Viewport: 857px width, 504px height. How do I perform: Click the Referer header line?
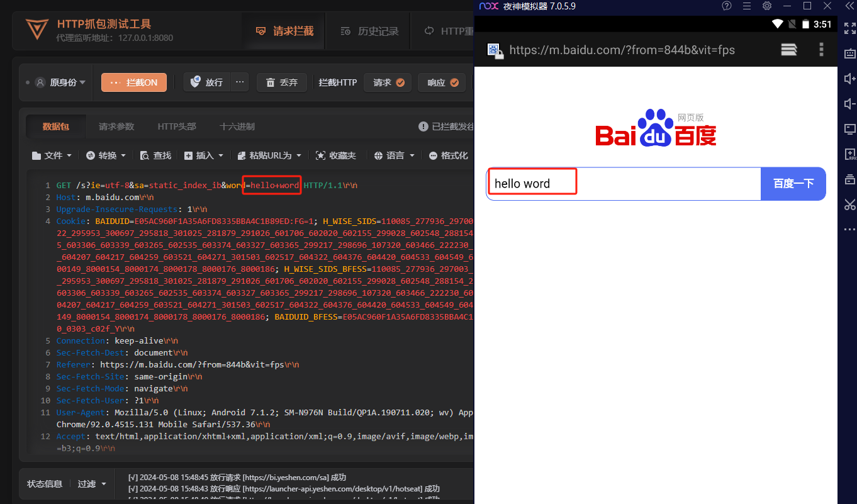pyautogui.click(x=177, y=365)
